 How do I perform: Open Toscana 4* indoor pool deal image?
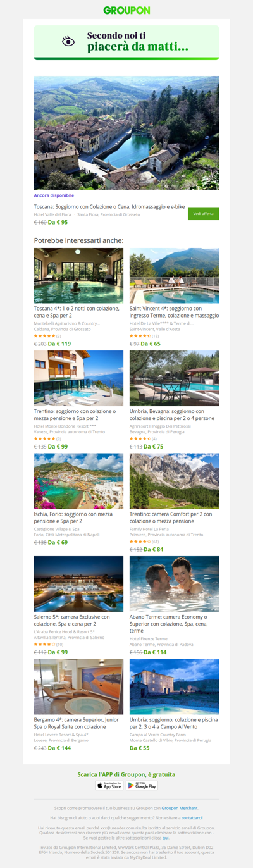(x=78, y=276)
